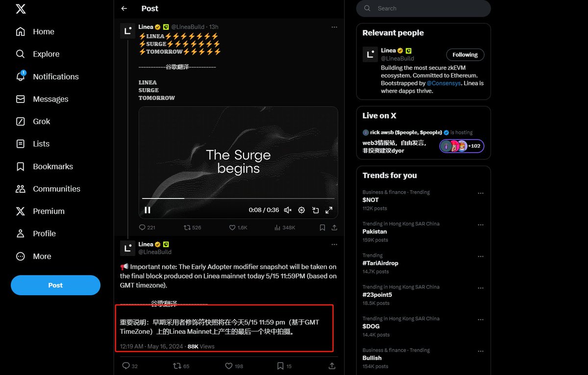This screenshot has width=588, height=375.
Task: Reply to first post with 221 replies
Action: click(147, 227)
